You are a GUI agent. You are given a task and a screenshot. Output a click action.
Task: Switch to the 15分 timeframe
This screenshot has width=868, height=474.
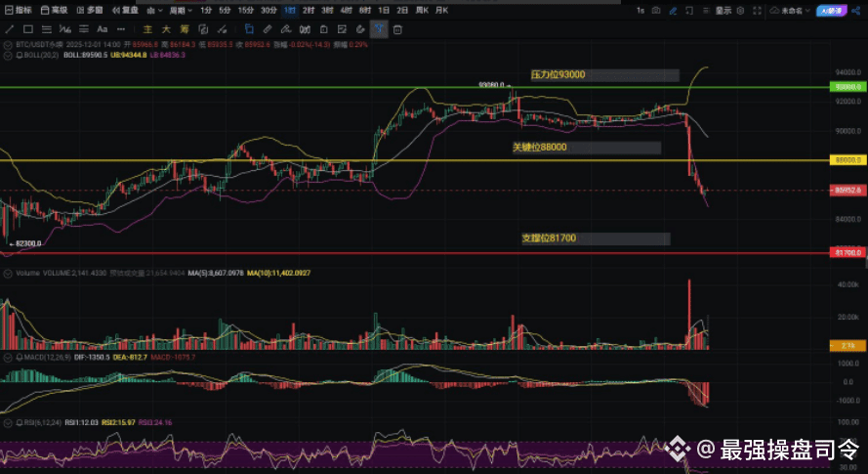point(246,10)
